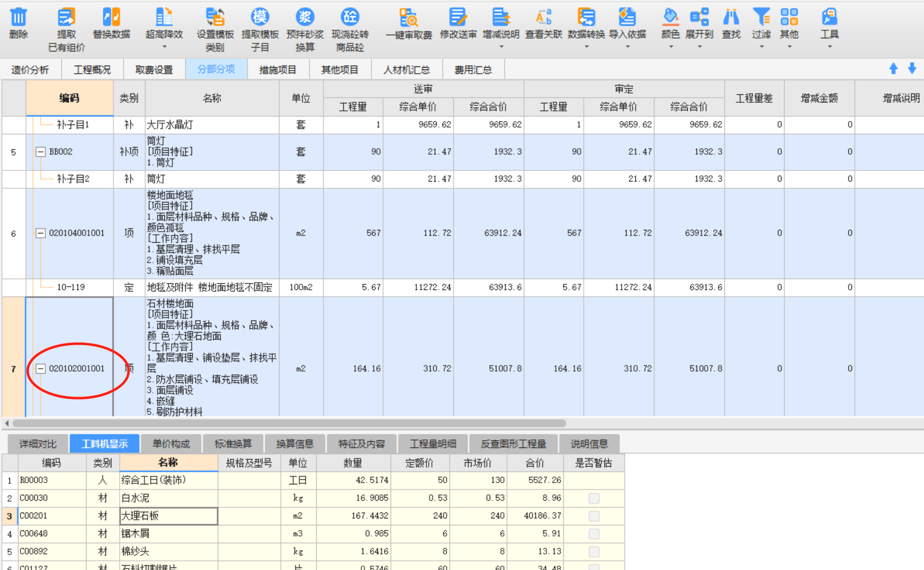Open dropdown arrow under 超高降效
Screen dimensions: 924x570
click(x=164, y=47)
